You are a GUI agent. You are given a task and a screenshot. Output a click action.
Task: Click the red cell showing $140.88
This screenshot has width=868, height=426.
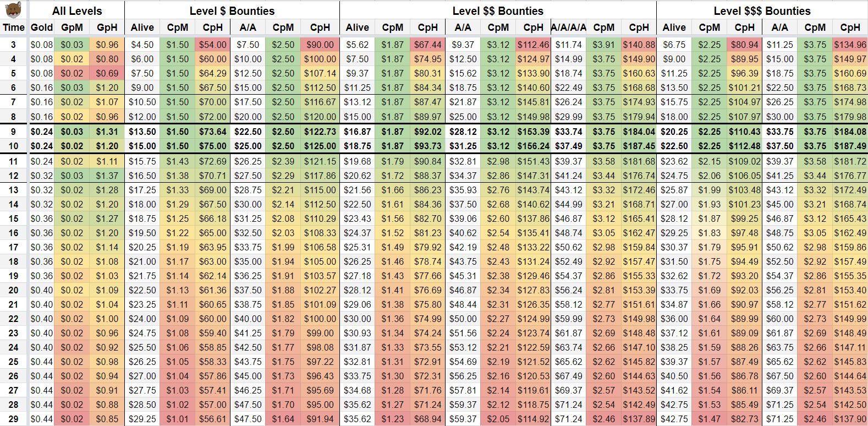pos(639,45)
